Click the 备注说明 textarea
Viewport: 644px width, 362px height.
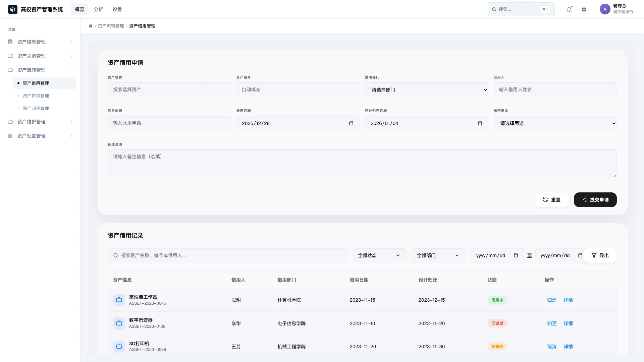pyautogui.click(x=362, y=163)
